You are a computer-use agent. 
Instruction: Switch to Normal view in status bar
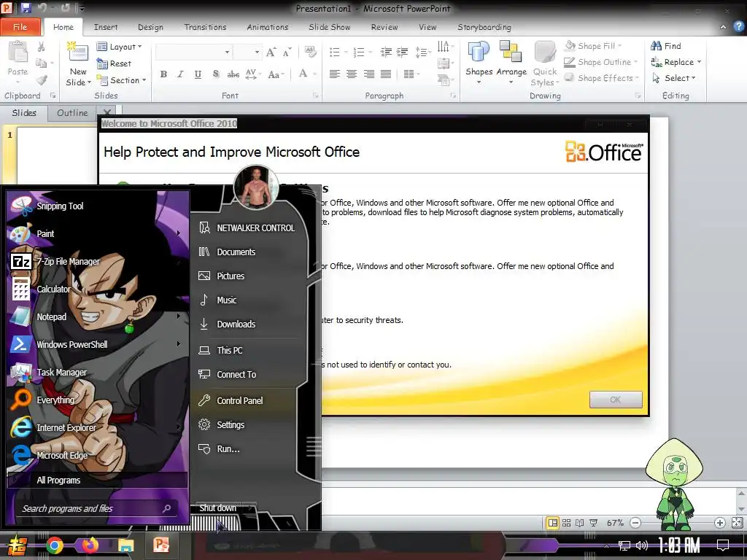pyautogui.click(x=553, y=523)
